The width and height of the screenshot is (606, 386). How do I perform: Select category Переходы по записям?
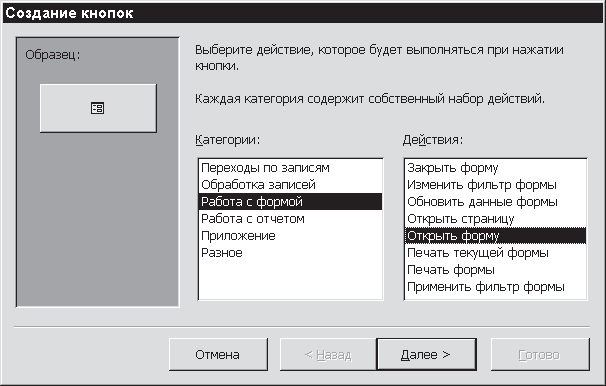[x=290, y=168]
